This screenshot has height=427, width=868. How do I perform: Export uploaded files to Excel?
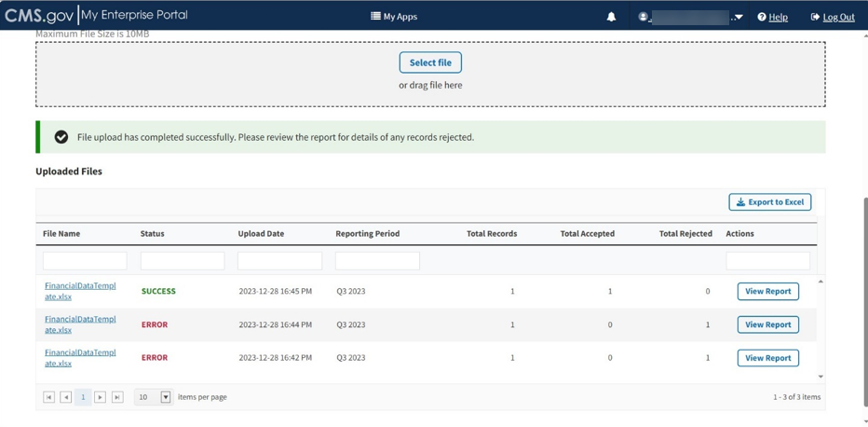point(769,202)
